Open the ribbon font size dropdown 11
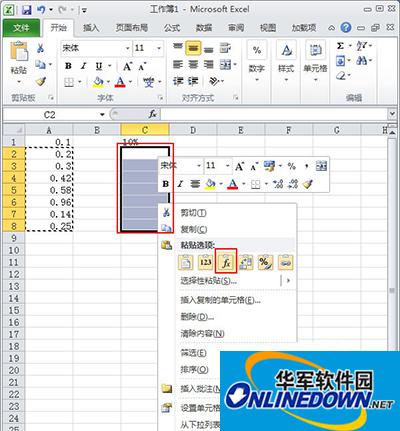 [159, 49]
